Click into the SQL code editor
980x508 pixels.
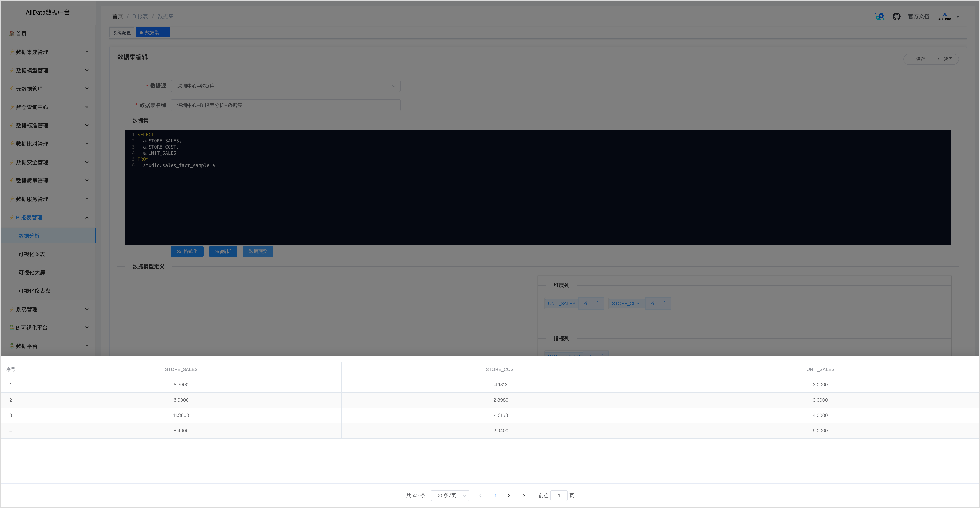tap(537, 187)
